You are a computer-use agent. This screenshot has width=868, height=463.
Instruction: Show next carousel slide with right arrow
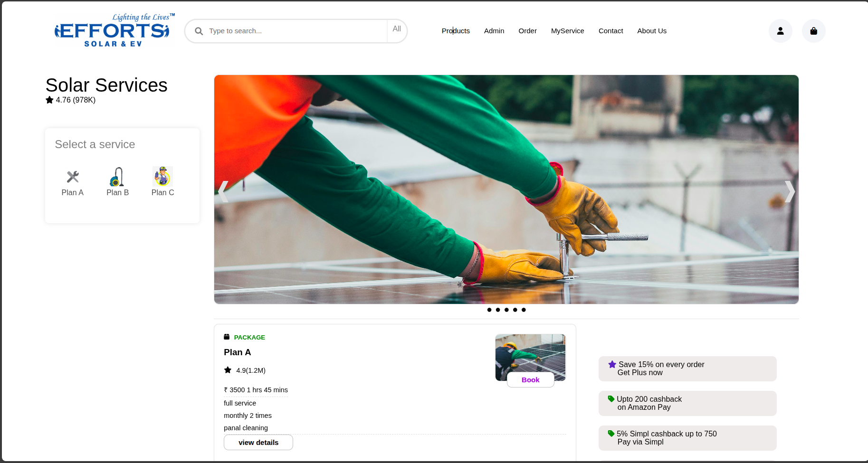[x=789, y=191]
